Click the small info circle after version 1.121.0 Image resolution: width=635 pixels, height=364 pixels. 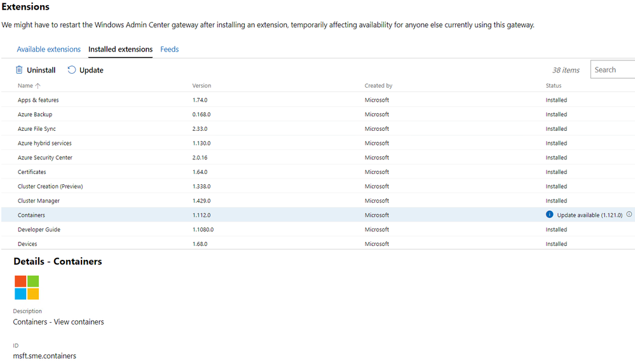click(629, 214)
